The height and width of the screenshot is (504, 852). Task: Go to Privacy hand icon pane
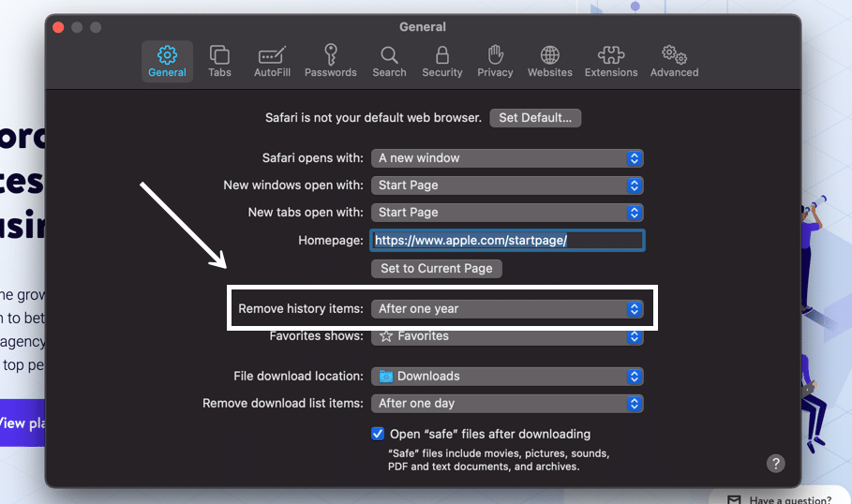pos(495,61)
